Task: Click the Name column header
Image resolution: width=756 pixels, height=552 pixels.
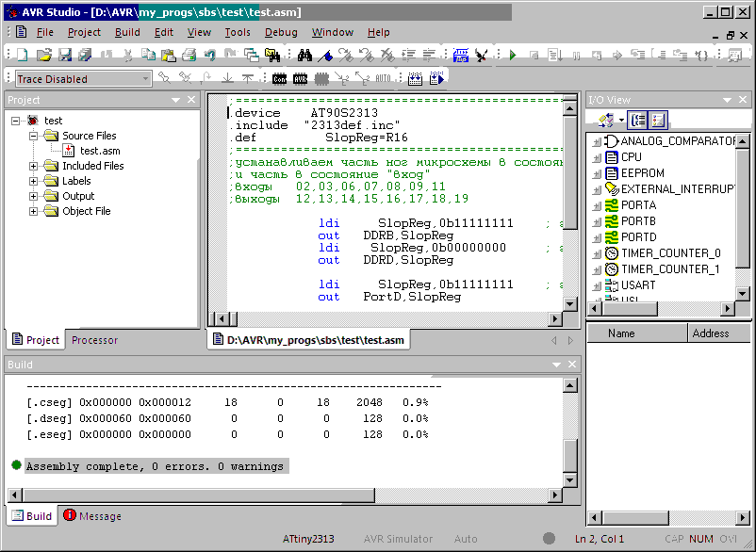Action: [637, 333]
